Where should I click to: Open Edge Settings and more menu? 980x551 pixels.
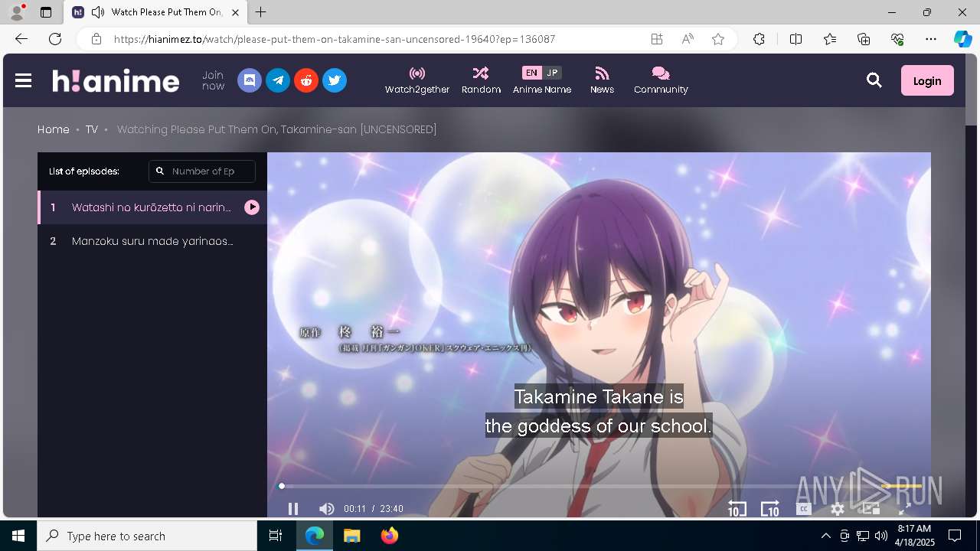(x=931, y=39)
